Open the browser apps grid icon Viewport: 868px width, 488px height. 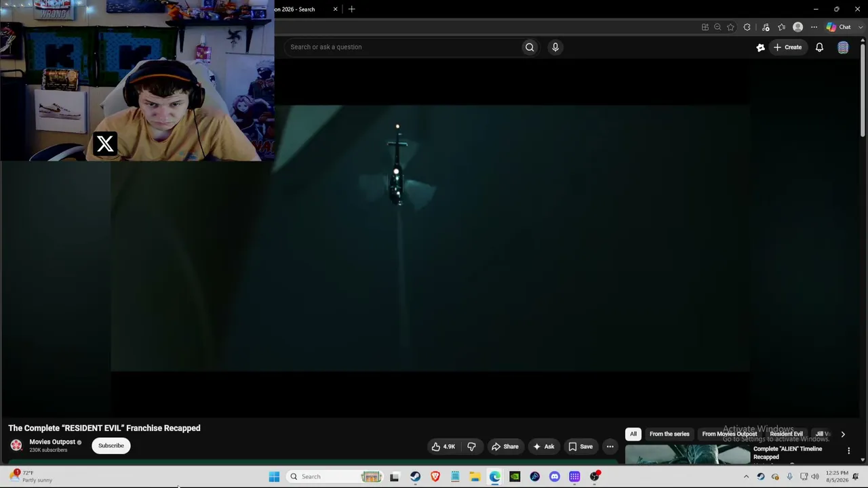[705, 27]
